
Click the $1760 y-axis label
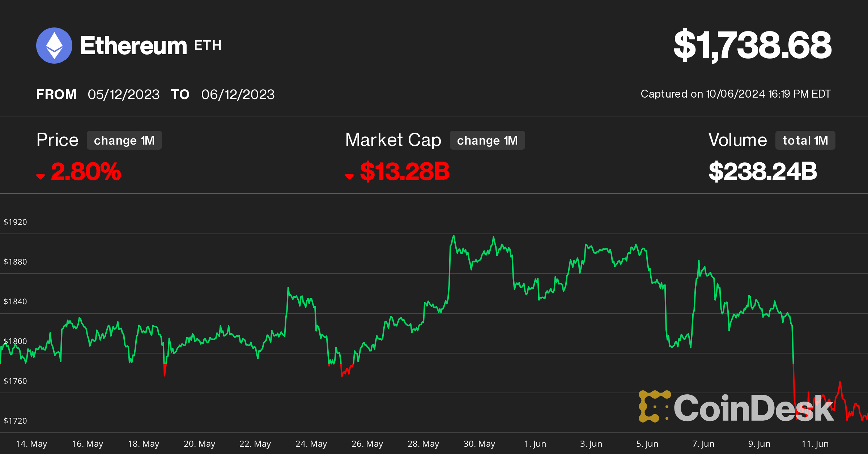tap(15, 381)
